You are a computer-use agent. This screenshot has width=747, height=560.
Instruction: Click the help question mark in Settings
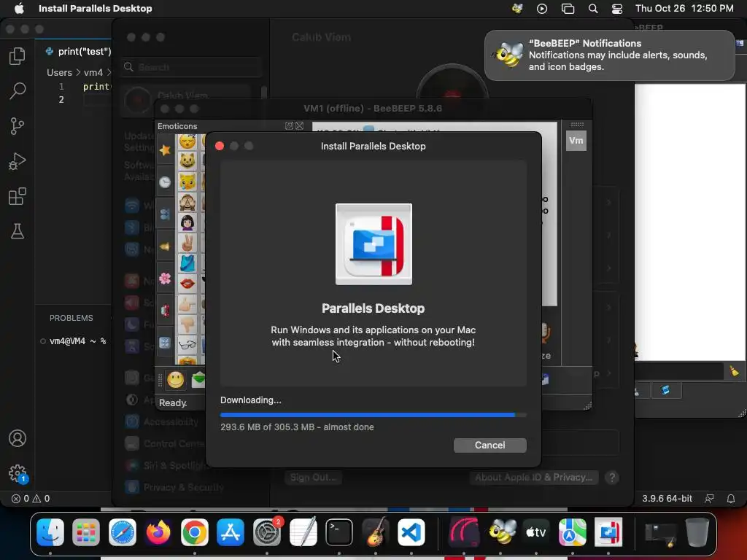(612, 478)
